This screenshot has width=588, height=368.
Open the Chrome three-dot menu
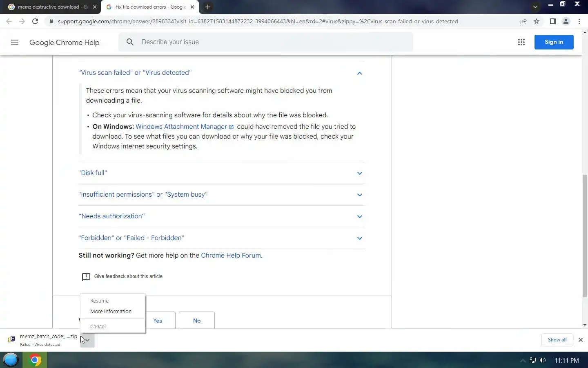click(579, 21)
